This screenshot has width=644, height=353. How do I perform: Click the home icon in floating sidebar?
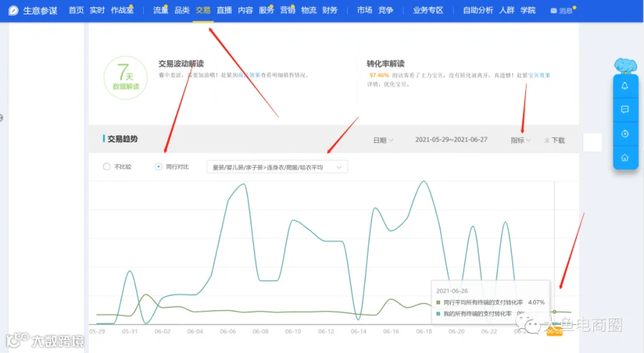coord(625,158)
